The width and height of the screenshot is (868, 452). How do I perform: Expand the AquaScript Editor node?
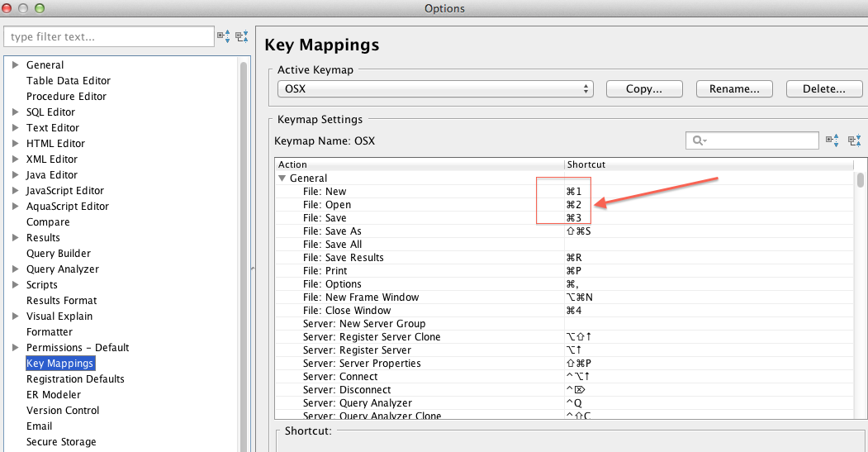point(16,206)
